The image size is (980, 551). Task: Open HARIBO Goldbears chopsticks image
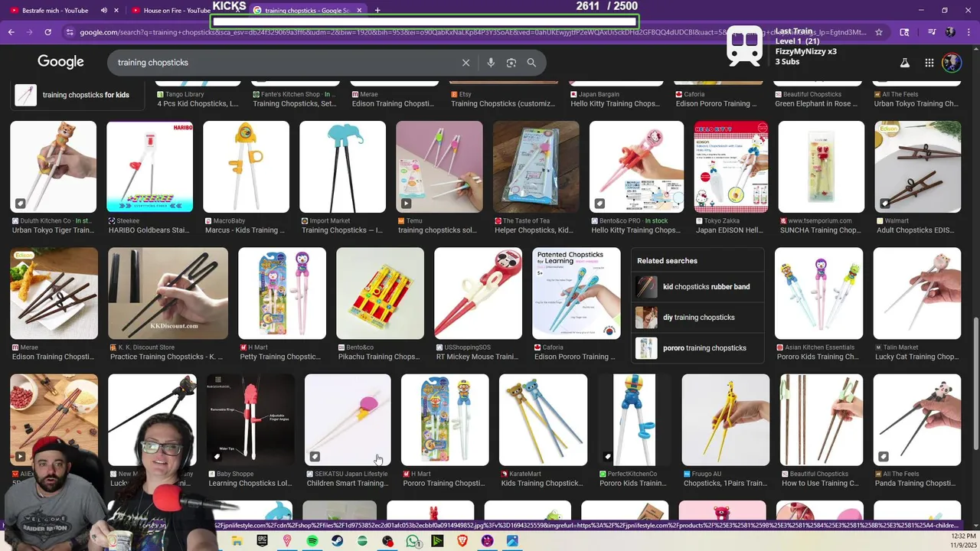coord(150,167)
